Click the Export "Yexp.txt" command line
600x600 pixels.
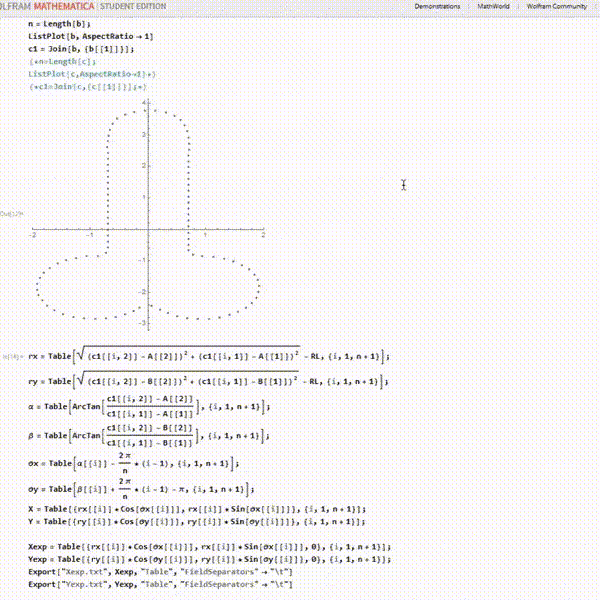click(160, 583)
